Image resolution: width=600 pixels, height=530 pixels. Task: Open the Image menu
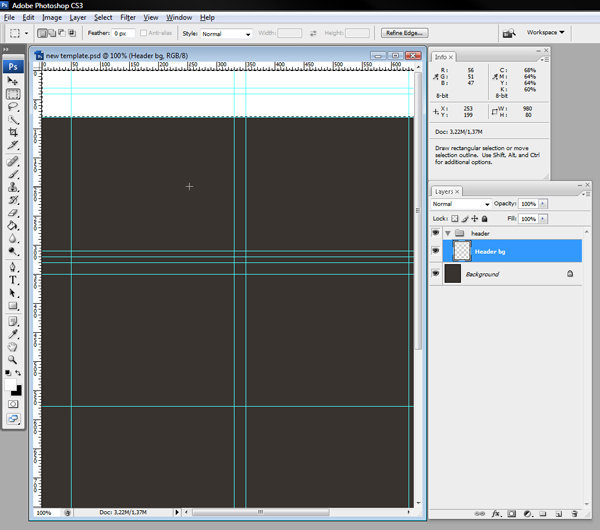coord(52,18)
